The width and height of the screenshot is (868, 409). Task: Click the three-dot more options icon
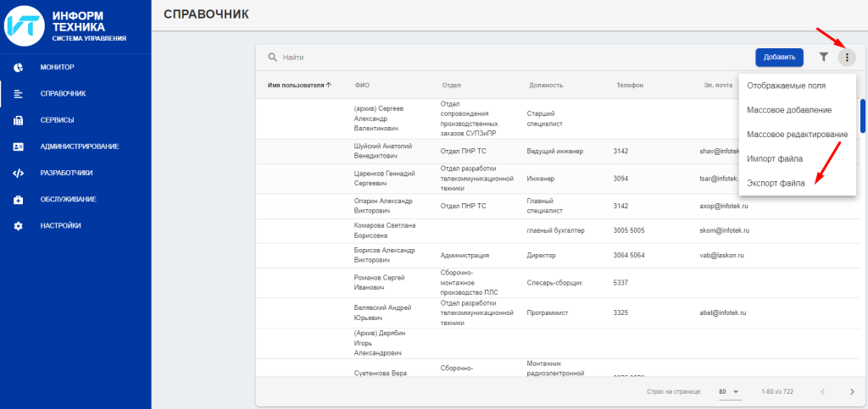coord(847,57)
